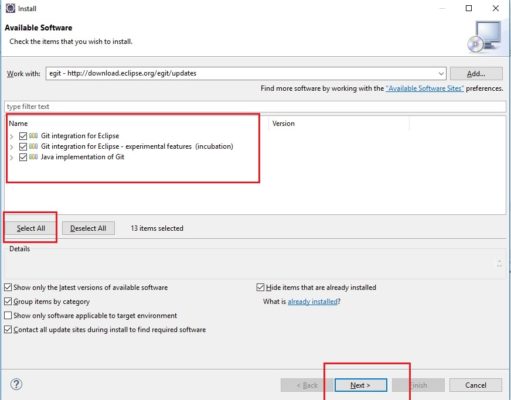Image resolution: width=511 pixels, height=400 pixels.
Task: Select the Java implementation of Git row text
Action: pos(82,157)
